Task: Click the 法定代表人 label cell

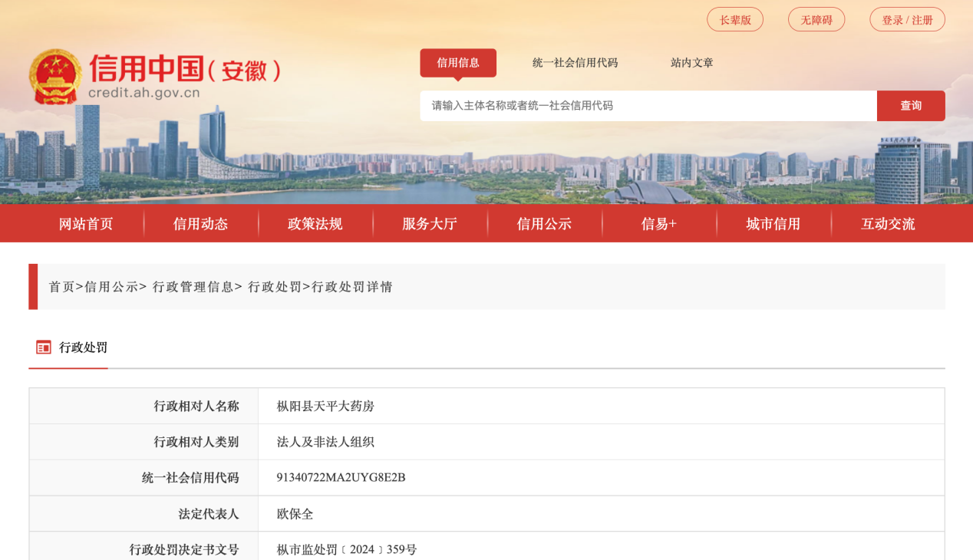Action: (143, 514)
